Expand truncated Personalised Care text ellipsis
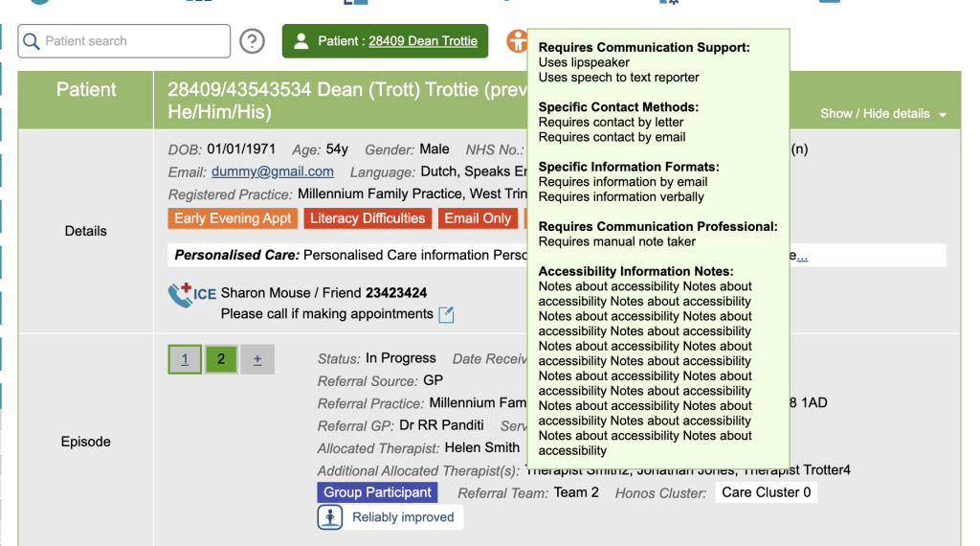The image size is (980, 546). [x=801, y=256]
